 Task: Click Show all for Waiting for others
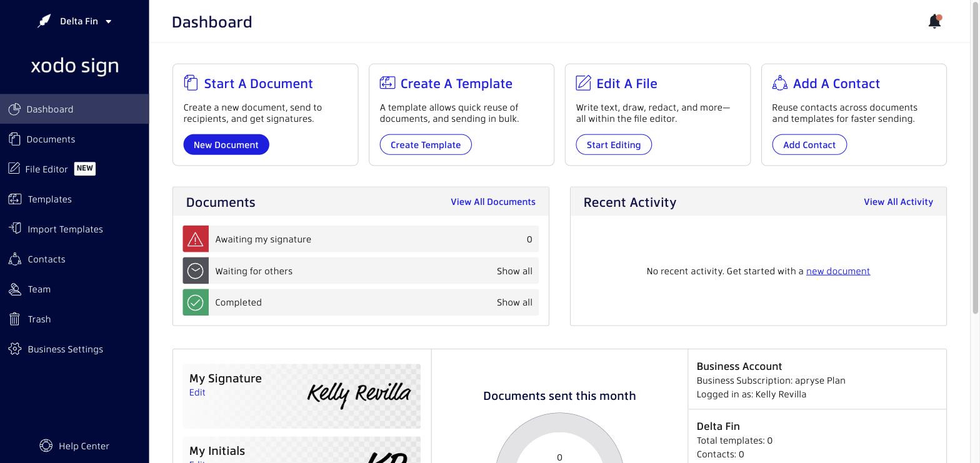coord(514,271)
